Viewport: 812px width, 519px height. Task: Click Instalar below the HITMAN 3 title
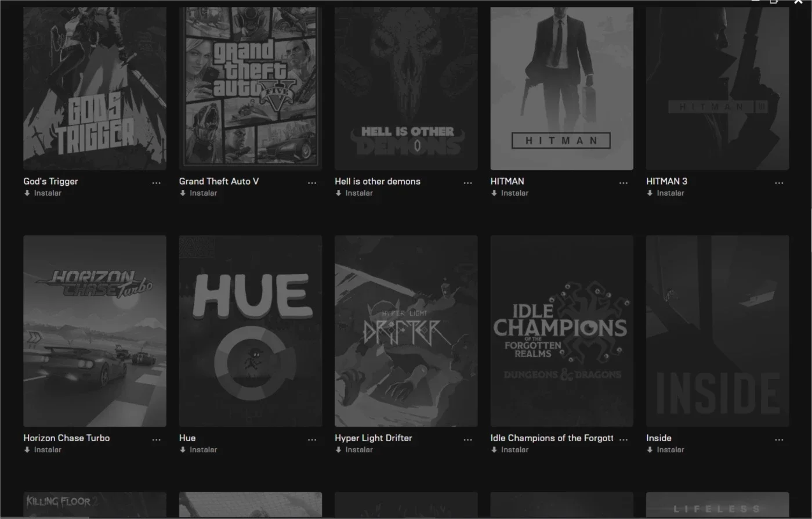pos(665,193)
